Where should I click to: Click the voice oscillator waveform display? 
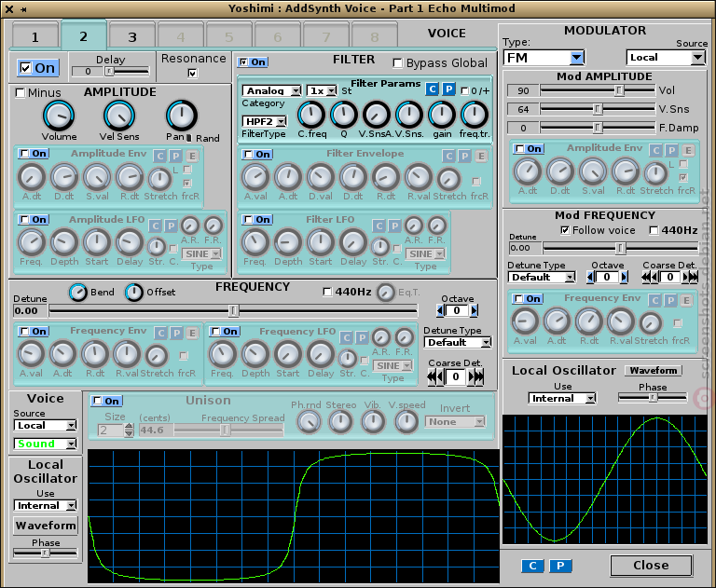point(293,516)
